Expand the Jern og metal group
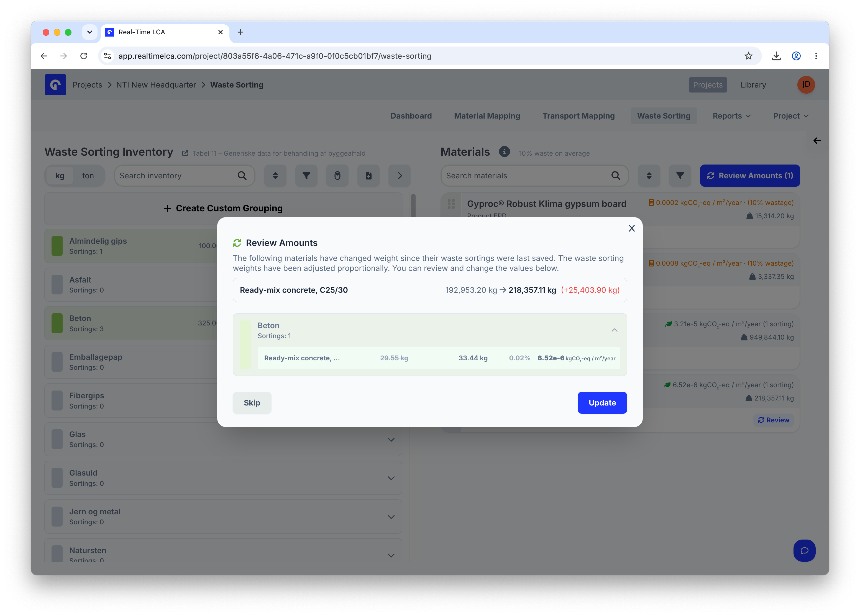 coord(391,517)
